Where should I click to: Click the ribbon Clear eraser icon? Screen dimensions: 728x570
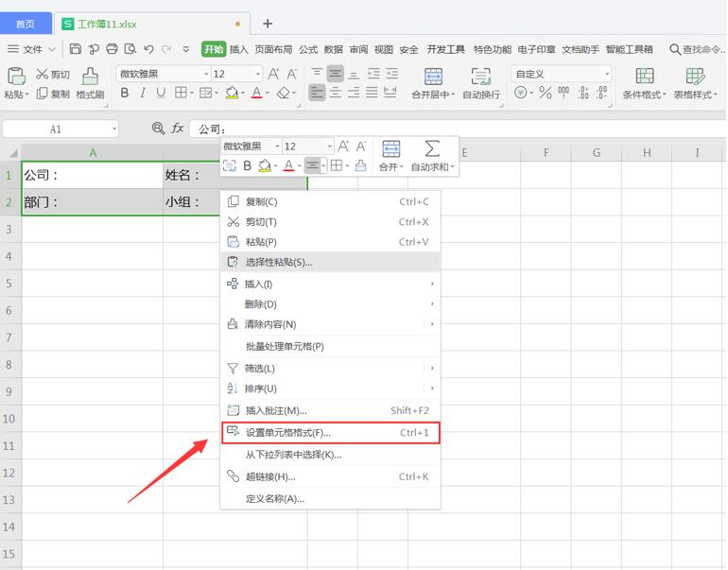284,93
